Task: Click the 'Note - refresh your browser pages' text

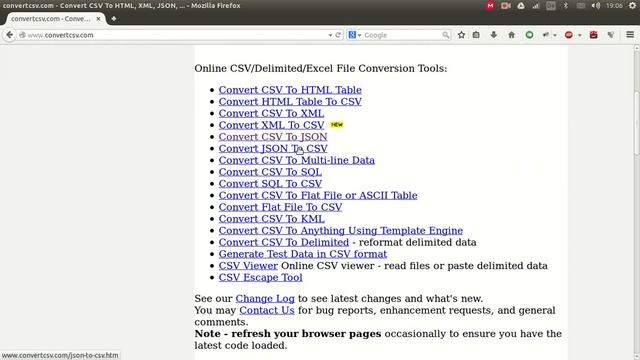Action: 288,333
